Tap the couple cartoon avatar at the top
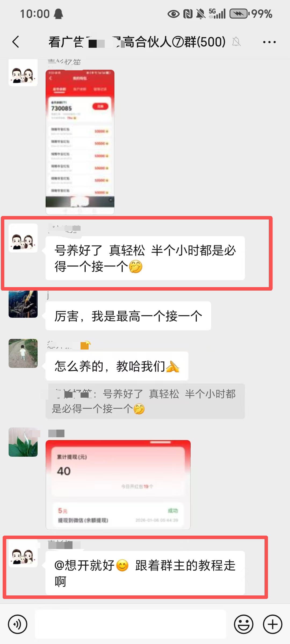The height and width of the screenshot is (644, 290). tap(23, 72)
